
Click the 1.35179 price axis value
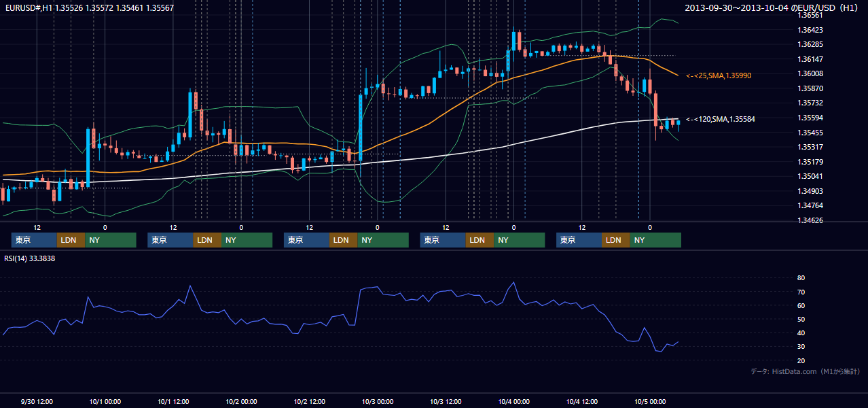810,162
